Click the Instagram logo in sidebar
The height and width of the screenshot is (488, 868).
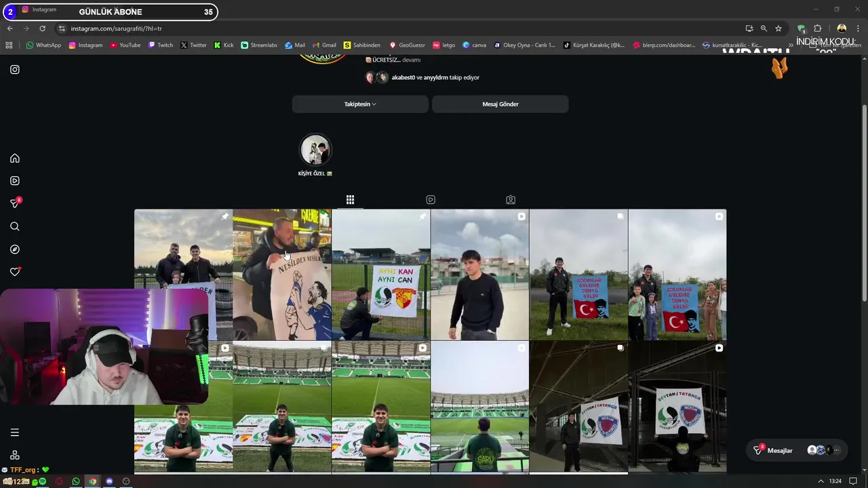tap(15, 69)
